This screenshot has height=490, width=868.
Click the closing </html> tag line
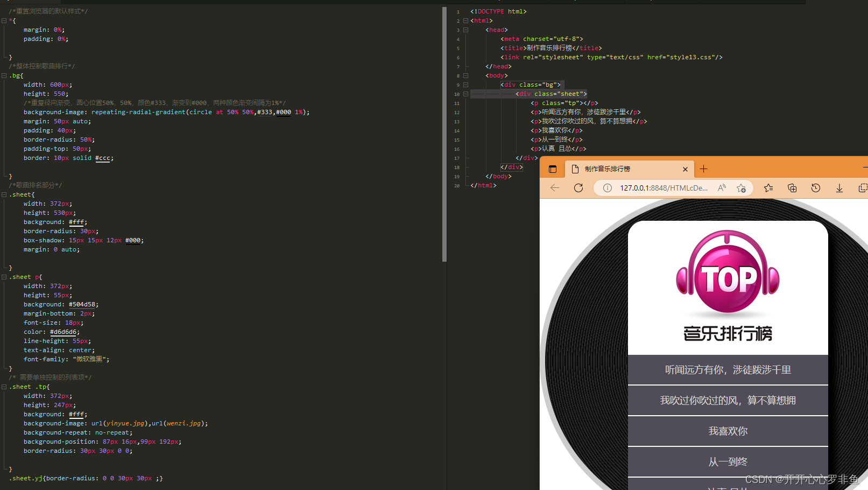484,186
